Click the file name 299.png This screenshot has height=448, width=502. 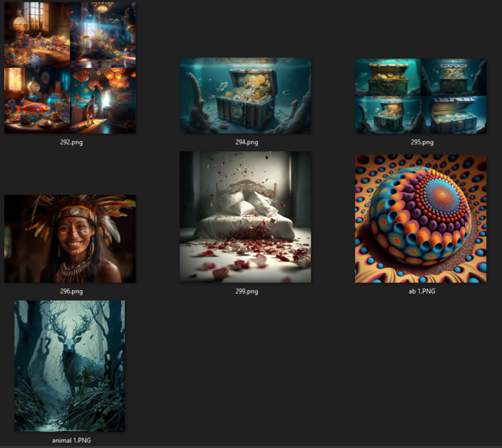[x=247, y=291]
